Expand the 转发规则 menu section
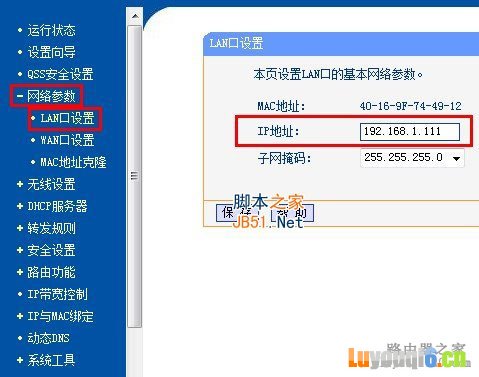 coord(51,228)
